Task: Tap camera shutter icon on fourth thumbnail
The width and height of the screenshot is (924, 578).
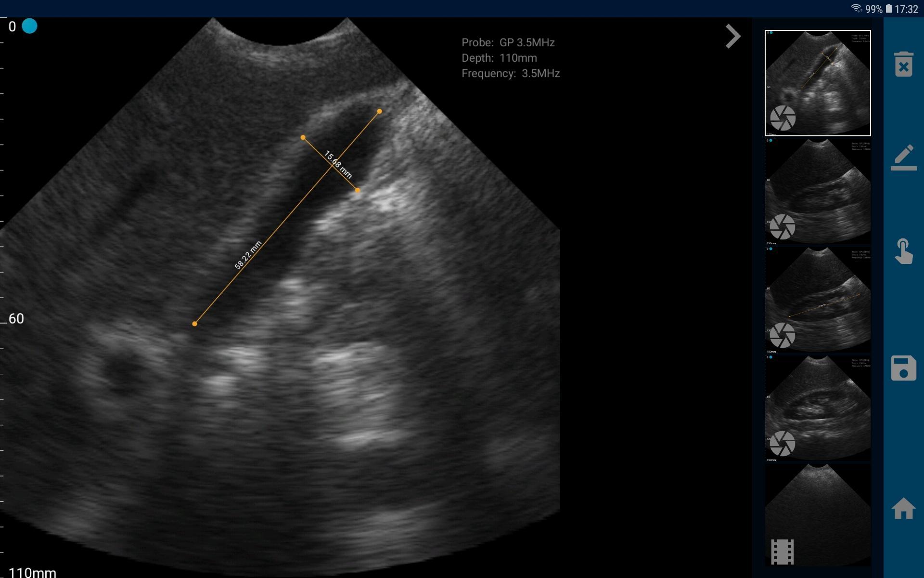Action: pos(782,443)
